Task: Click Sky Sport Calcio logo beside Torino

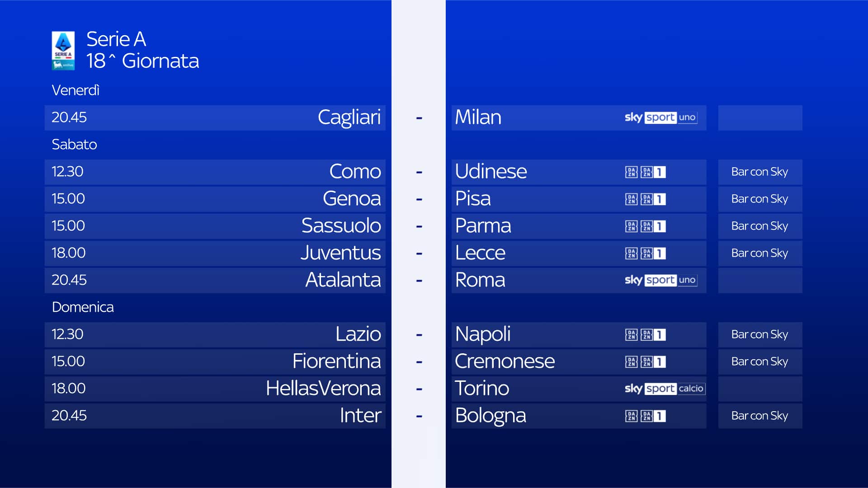Action: click(x=665, y=389)
